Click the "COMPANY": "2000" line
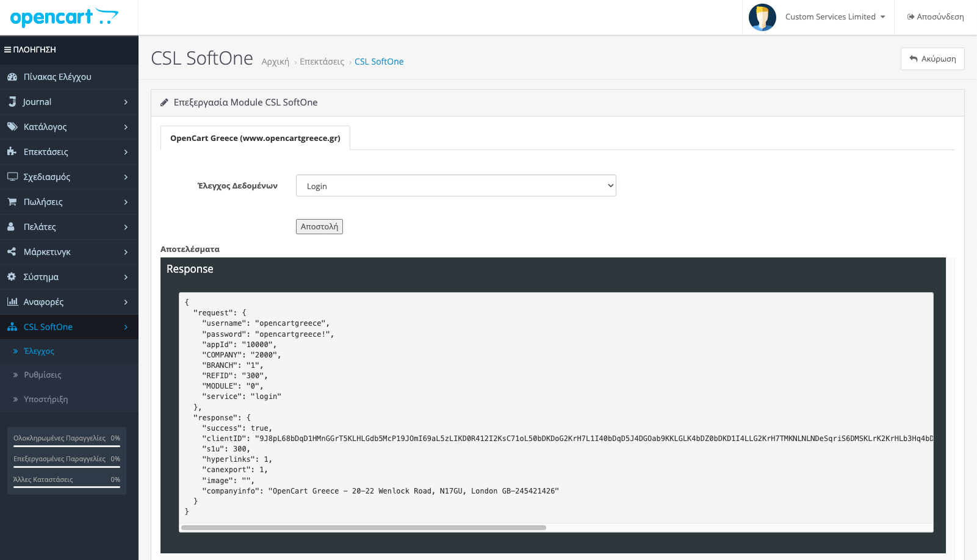977x560 pixels. pyautogui.click(x=242, y=355)
